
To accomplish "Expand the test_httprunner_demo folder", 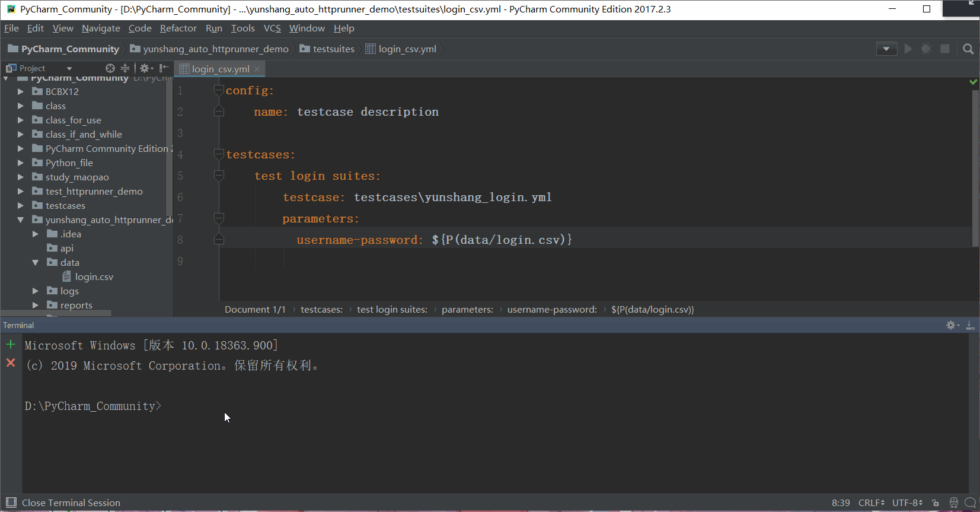I will click(21, 191).
